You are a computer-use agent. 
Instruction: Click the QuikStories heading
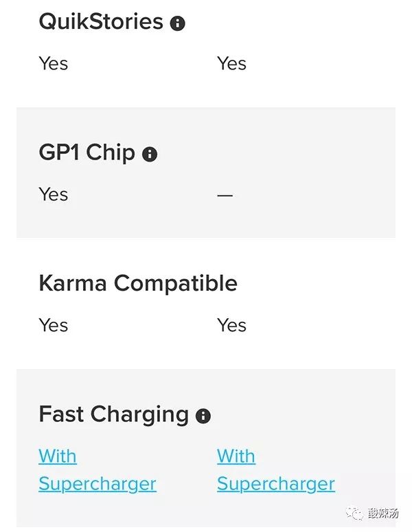(x=101, y=22)
